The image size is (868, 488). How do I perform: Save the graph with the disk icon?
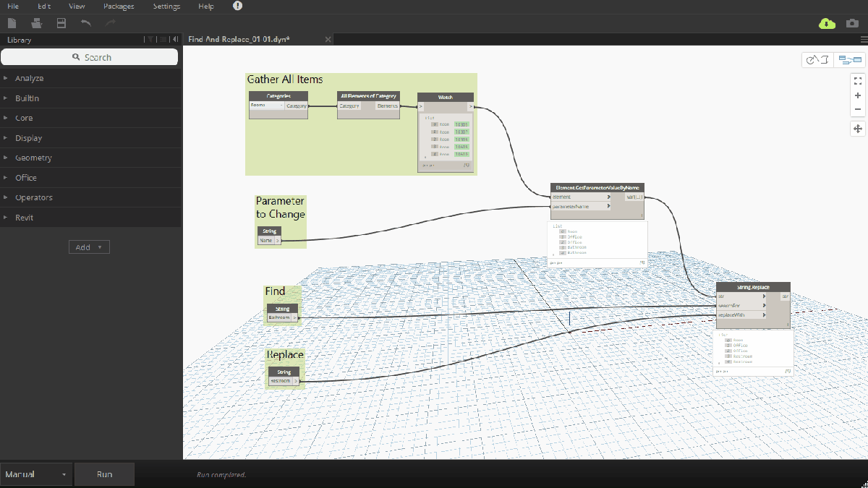pos(61,22)
